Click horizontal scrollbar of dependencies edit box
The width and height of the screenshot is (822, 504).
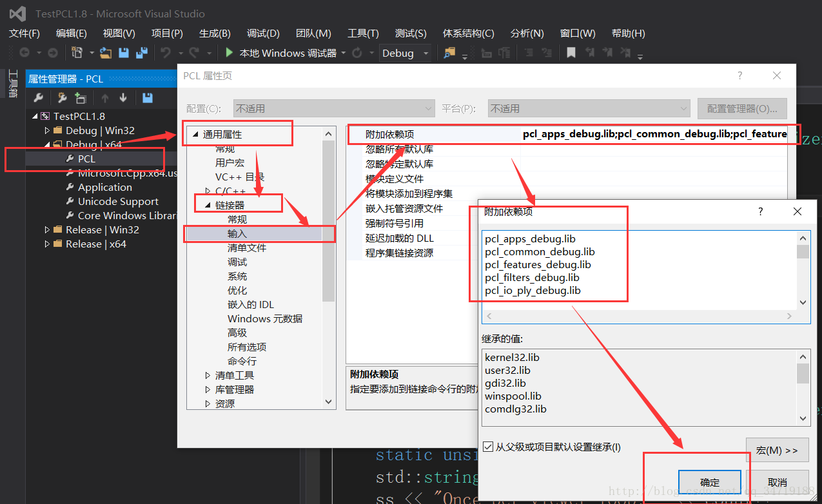click(639, 316)
